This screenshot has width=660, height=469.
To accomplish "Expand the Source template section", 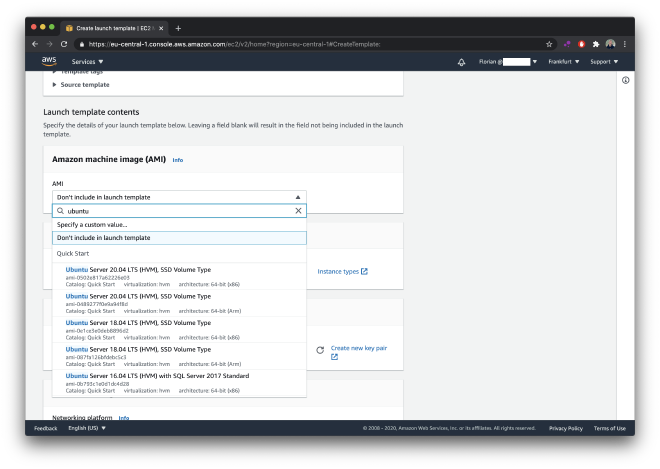I will pyautogui.click(x=81, y=85).
